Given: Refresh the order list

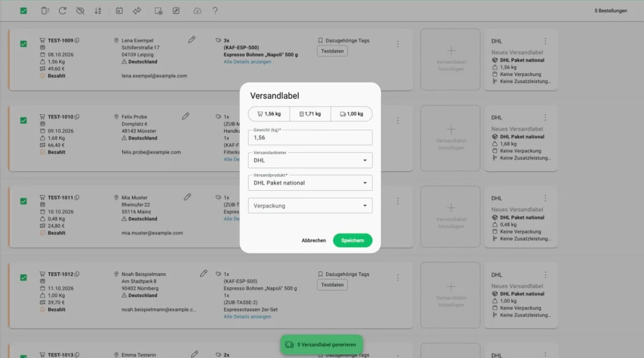Looking at the screenshot, I should (63, 11).
